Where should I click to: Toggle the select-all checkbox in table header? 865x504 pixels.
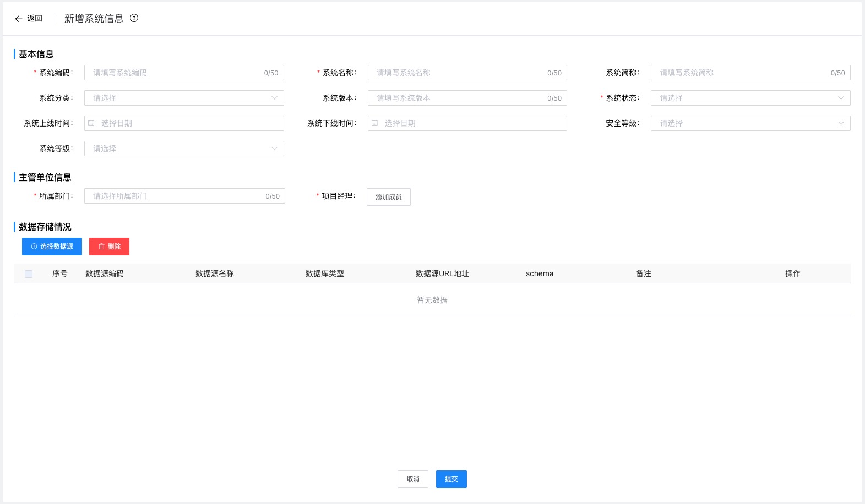pos(29,274)
